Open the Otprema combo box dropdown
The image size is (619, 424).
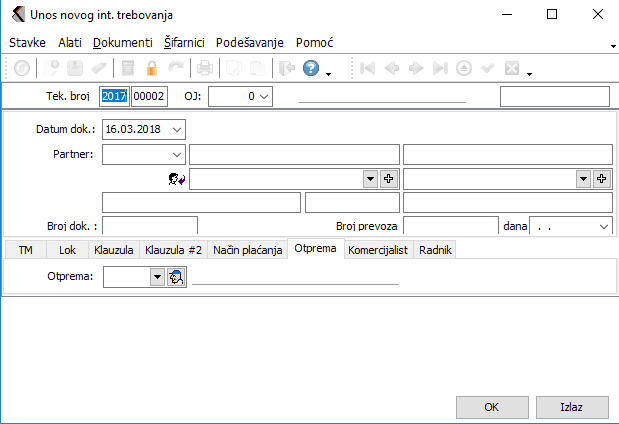156,277
